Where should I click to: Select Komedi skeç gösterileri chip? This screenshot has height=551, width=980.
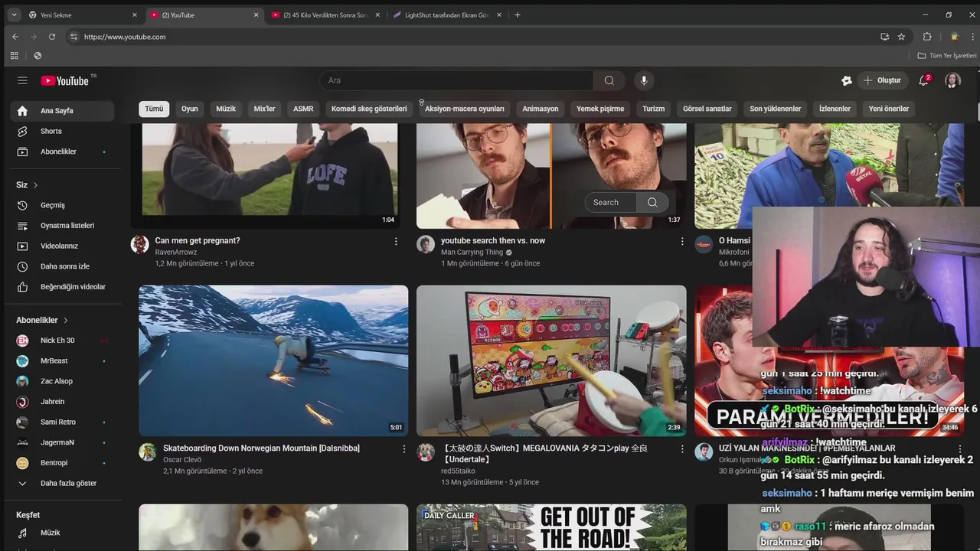click(x=369, y=109)
